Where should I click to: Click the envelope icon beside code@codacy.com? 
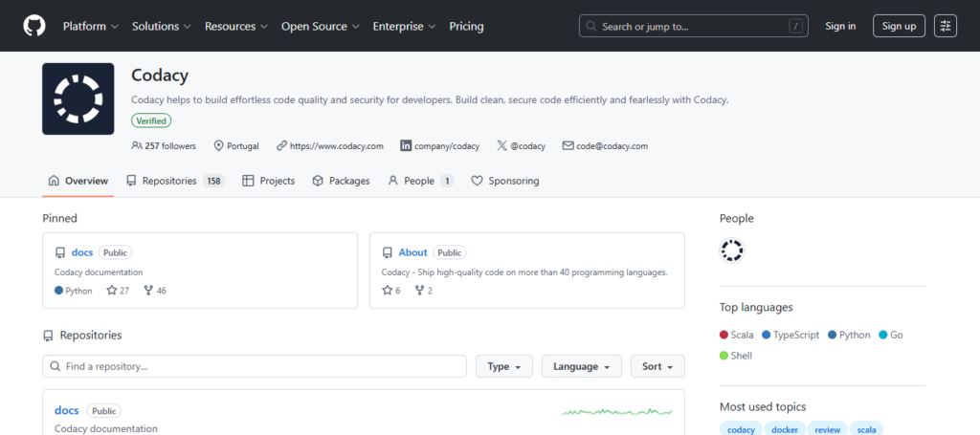(568, 146)
